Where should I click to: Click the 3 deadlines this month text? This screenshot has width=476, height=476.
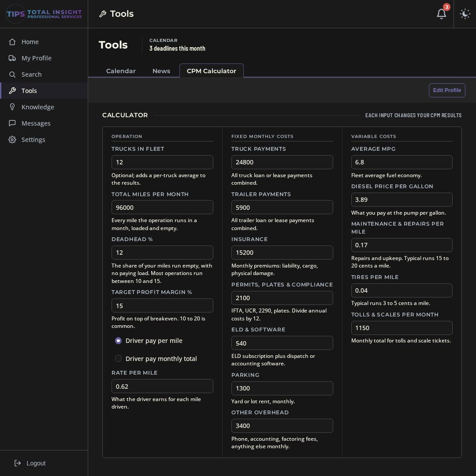[x=177, y=48]
